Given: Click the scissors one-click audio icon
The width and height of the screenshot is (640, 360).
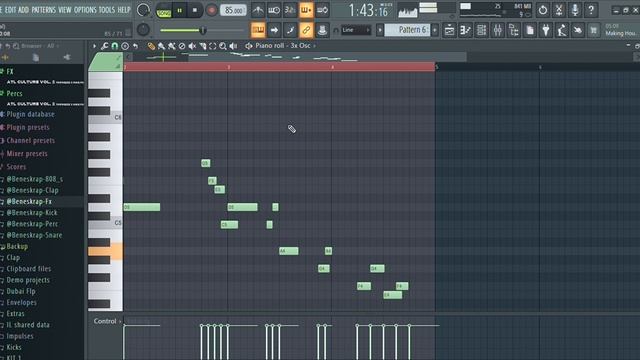Looking at the screenshot, I should pos(559,10).
